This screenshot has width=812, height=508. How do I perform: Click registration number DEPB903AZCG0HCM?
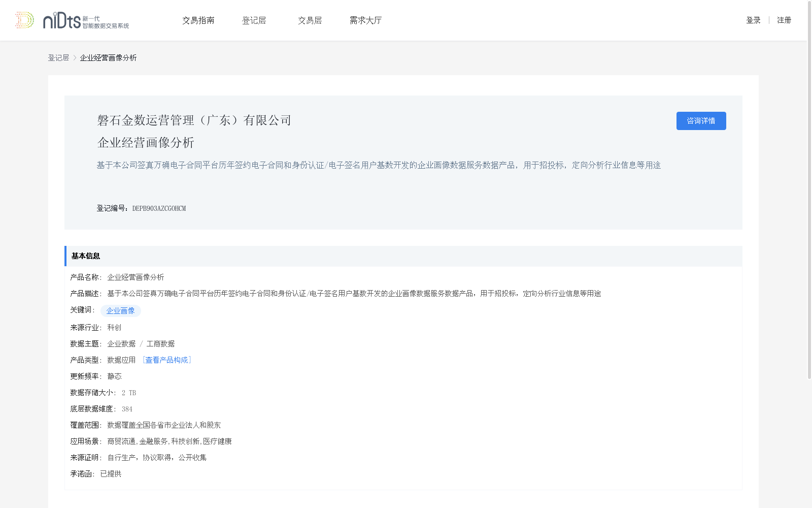click(159, 208)
